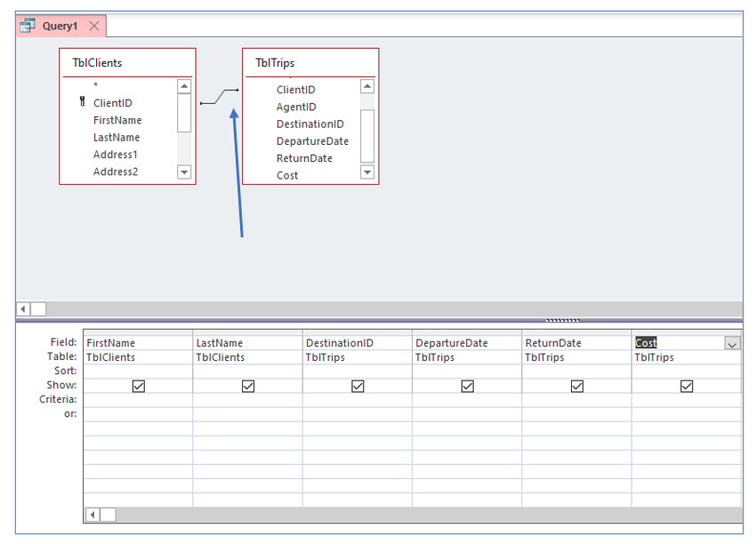Open the Cost field dropdown arrow
Screen dimensions: 756x544
tap(732, 344)
